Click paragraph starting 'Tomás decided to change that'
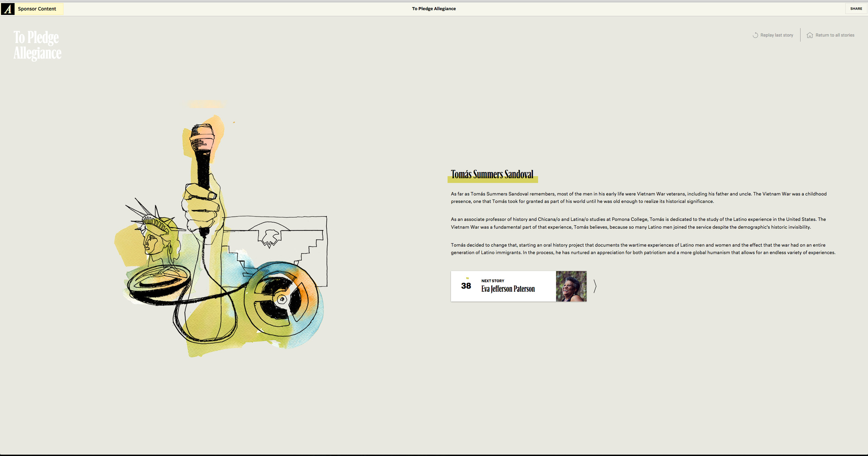 (x=643, y=249)
